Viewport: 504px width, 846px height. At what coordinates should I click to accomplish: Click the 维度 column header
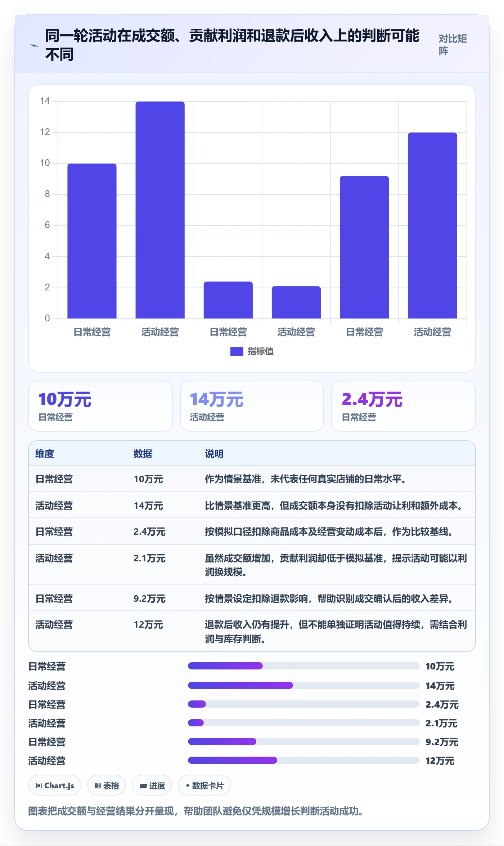point(45,454)
